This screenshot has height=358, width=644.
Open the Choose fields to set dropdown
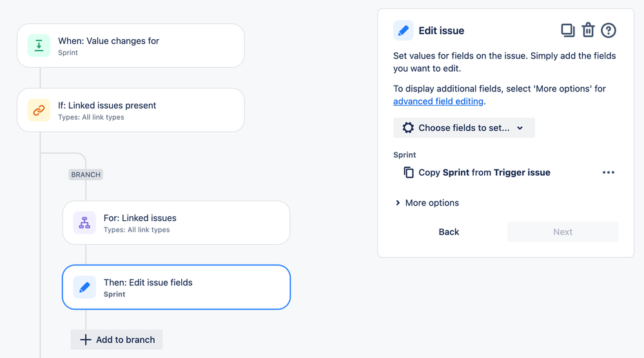(x=464, y=127)
